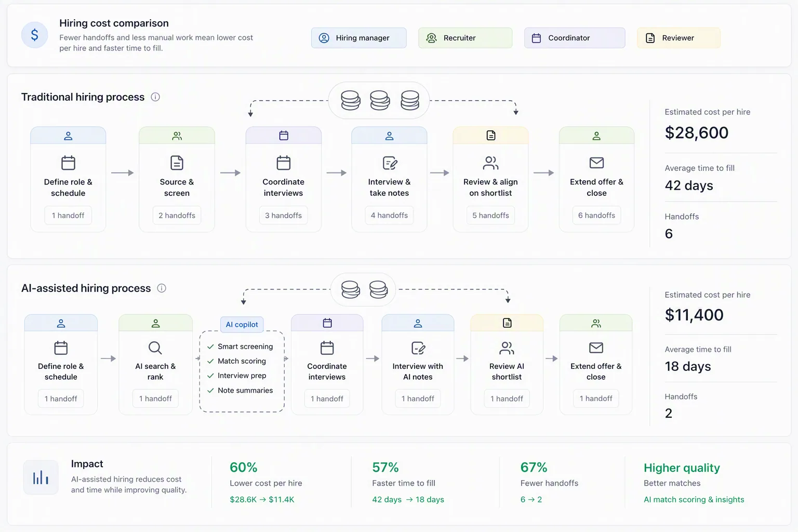Image resolution: width=798 pixels, height=532 pixels.
Task: Click the '$11,400' cost value
Action: coord(694,315)
